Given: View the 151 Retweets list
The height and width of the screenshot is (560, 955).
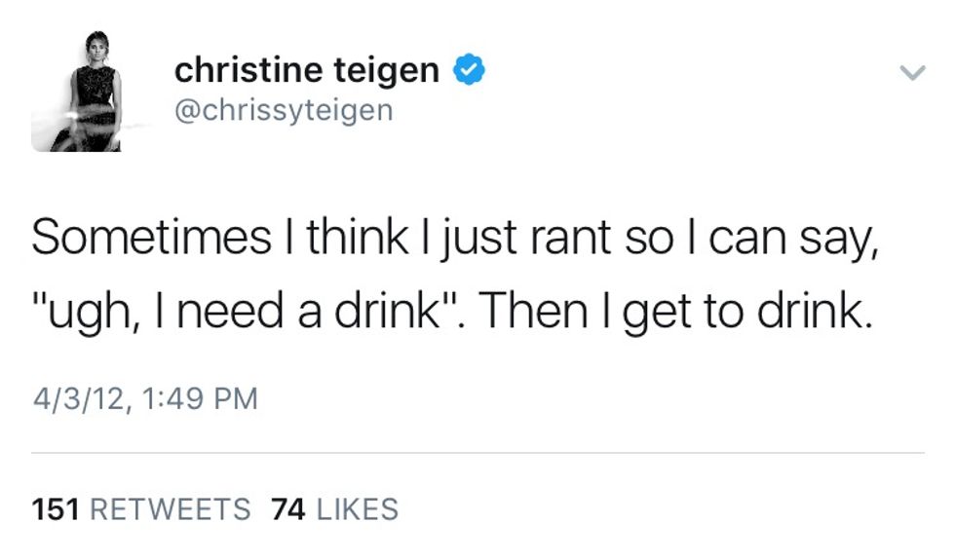Looking at the screenshot, I should tap(141, 508).
